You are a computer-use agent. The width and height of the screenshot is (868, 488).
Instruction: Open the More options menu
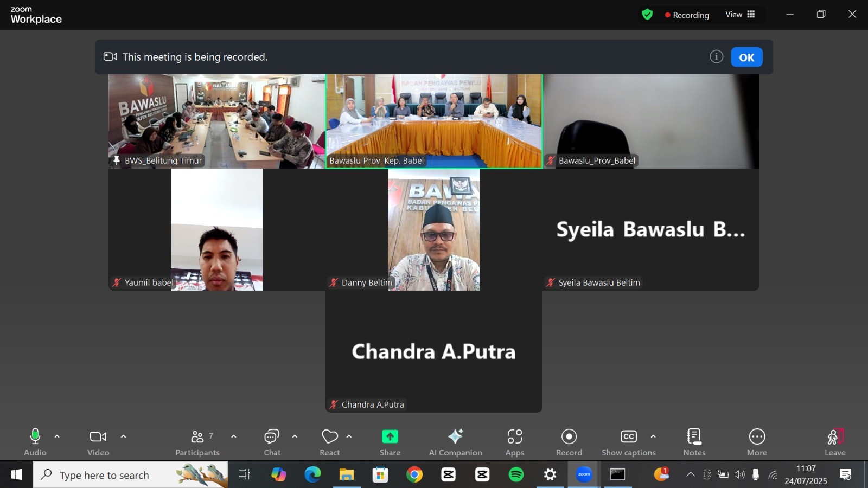click(x=757, y=442)
